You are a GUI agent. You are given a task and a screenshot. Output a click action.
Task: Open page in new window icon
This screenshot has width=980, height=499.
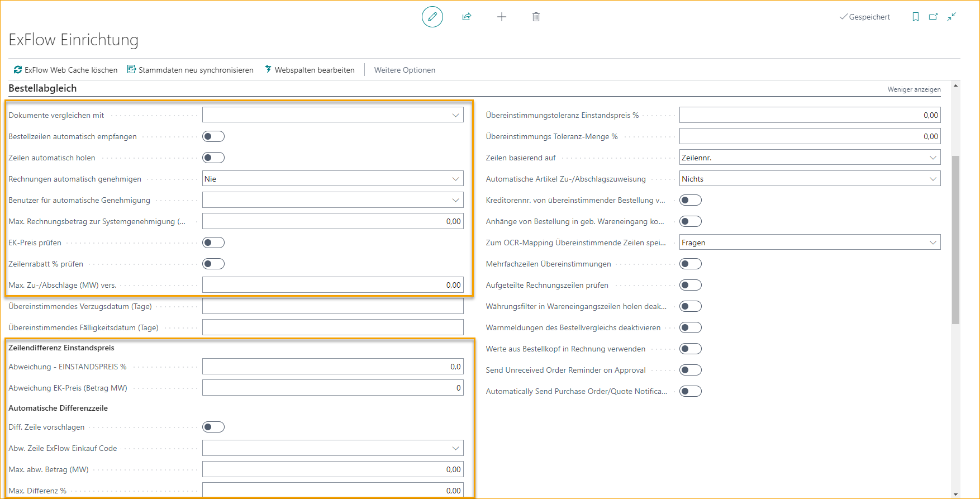tap(933, 17)
